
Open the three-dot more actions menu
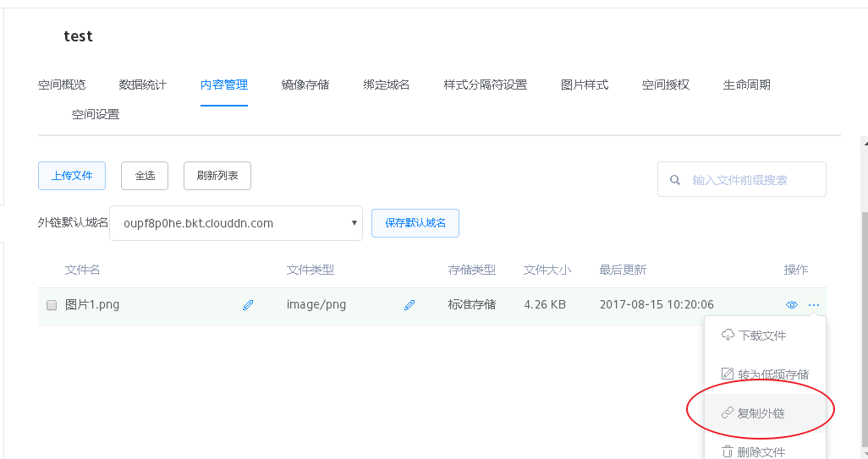[x=814, y=304]
